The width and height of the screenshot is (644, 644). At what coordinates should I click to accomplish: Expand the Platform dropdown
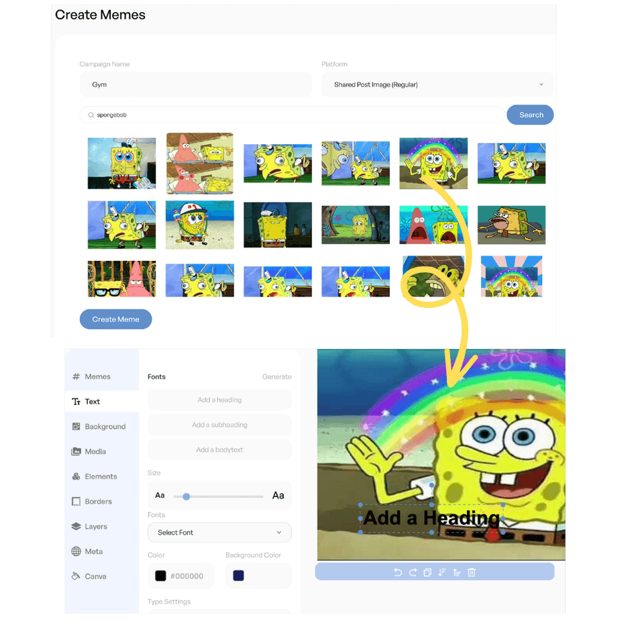437,85
